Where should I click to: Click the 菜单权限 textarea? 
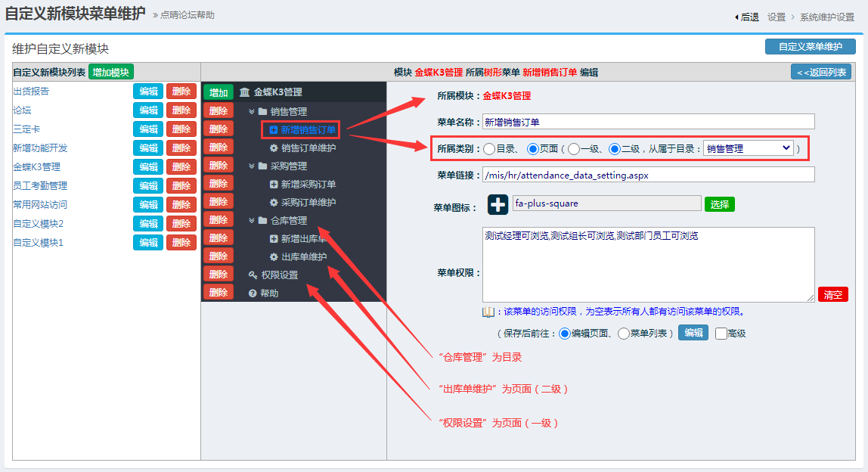click(x=648, y=264)
